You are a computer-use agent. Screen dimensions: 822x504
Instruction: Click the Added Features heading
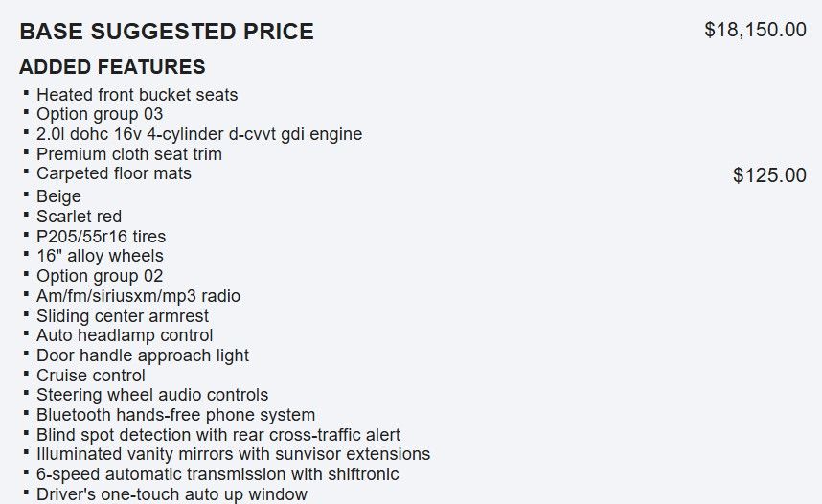[112, 67]
